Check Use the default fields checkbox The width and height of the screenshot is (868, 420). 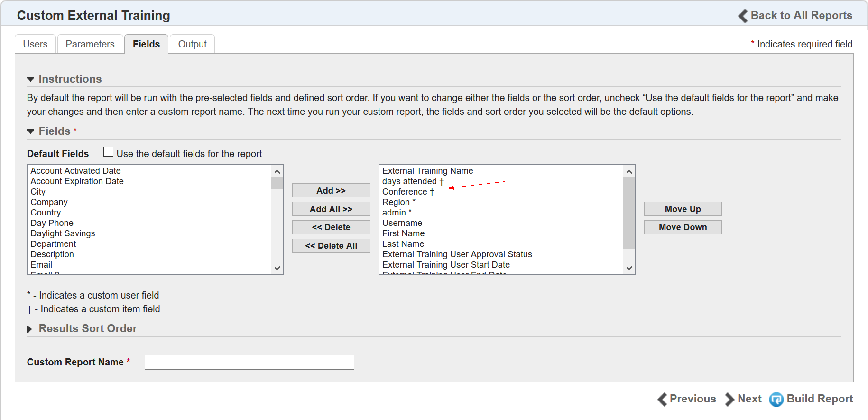(x=109, y=152)
